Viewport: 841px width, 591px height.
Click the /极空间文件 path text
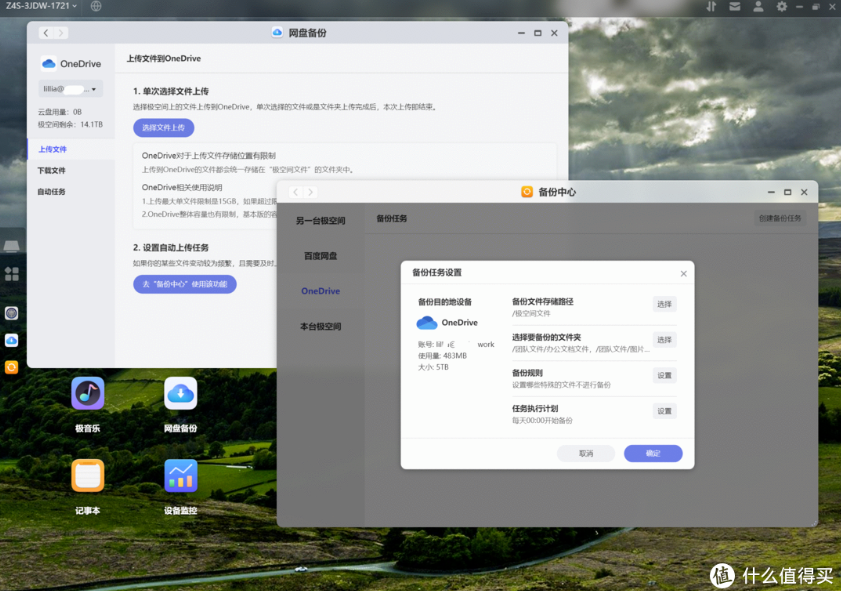531,313
